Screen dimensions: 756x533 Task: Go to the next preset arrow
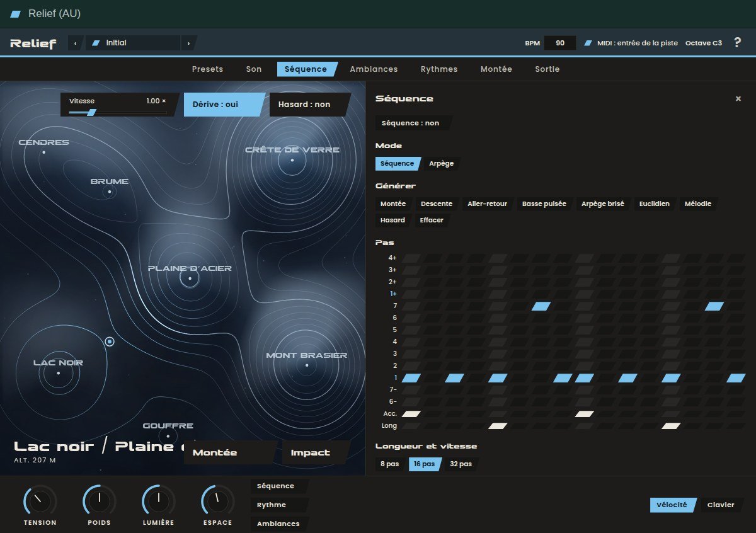point(188,43)
